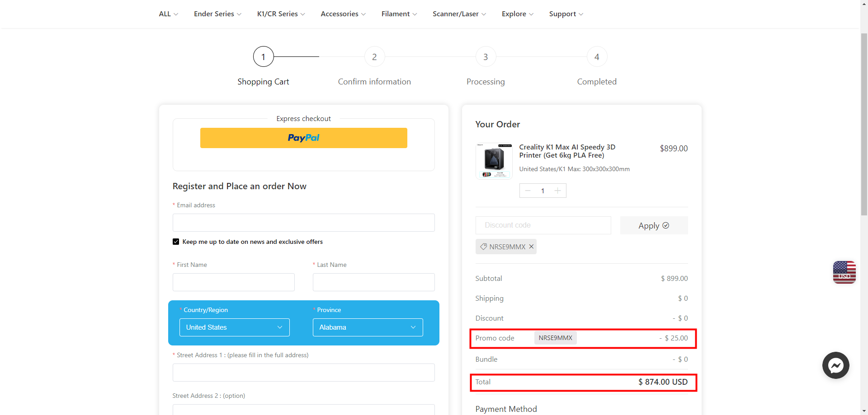
Task: Remove the NRSE9MMX discount tag via X
Action: [x=531, y=247]
